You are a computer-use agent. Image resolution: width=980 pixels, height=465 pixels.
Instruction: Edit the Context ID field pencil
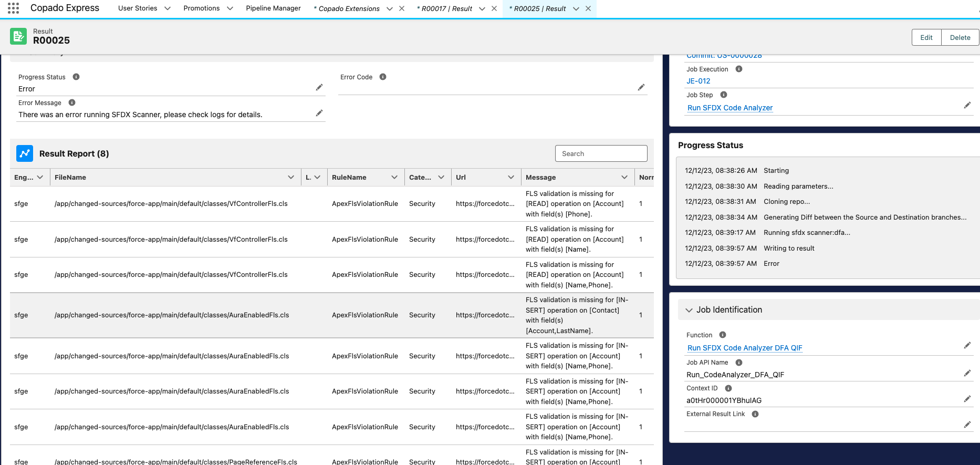click(967, 399)
